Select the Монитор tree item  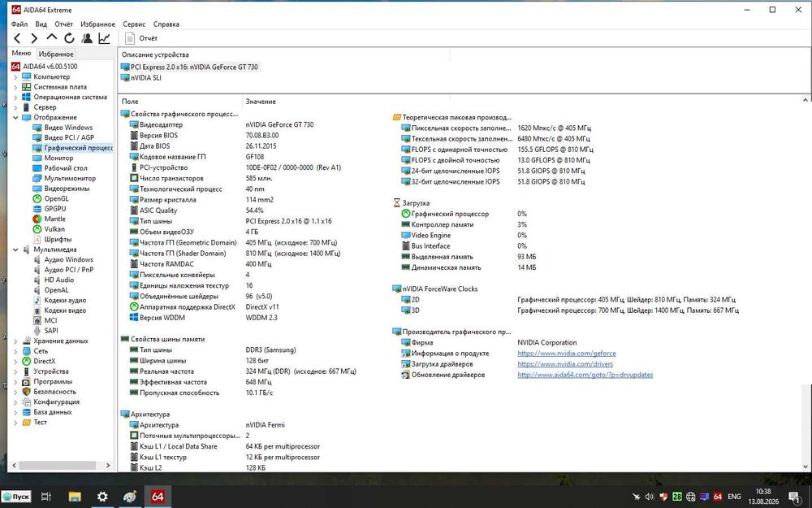tap(58, 158)
